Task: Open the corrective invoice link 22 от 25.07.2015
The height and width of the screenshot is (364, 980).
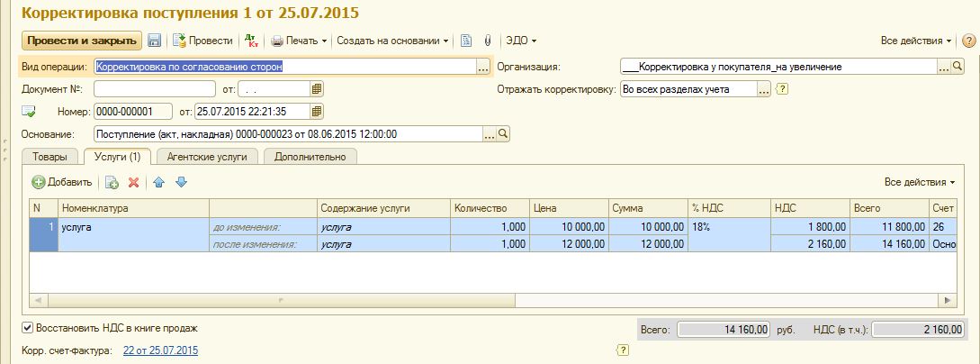Action: click(160, 350)
